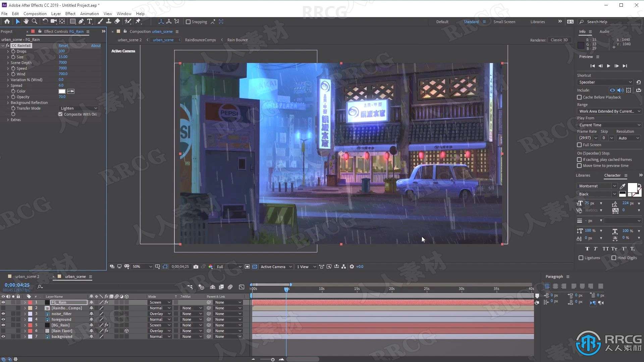Check Move time to preview time
The image size is (644, 362).
click(579, 166)
